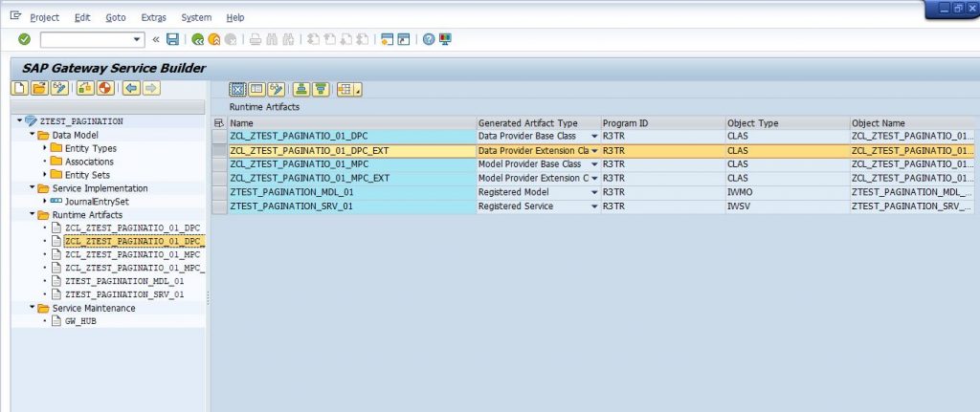
Task: Select ZTEST_PAGINATION_SRV_01 in the tree
Action: point(124,294)
